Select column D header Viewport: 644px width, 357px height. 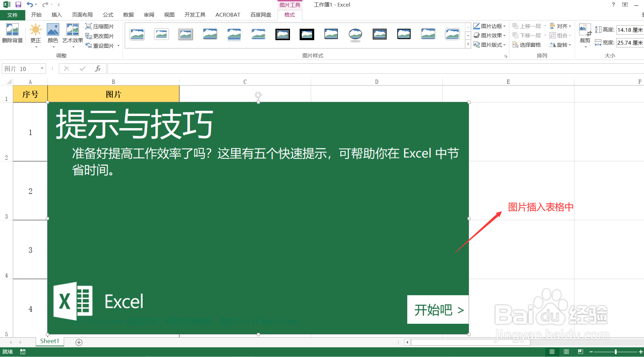tap(377, 82)
